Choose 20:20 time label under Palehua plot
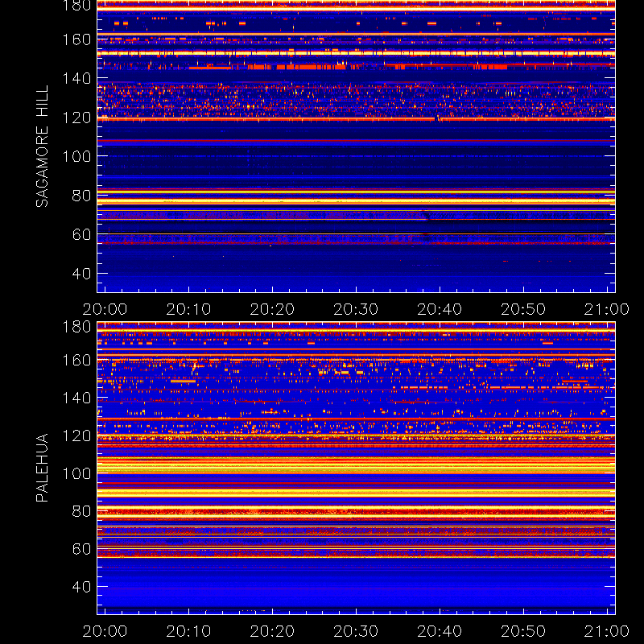 pos(272,631)
